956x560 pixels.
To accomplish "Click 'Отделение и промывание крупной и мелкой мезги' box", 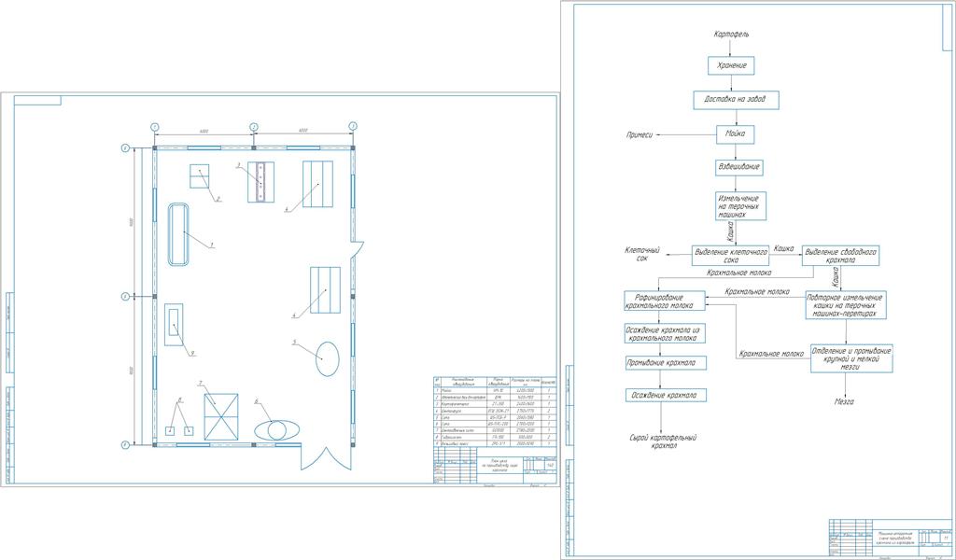I will [851, 358].
